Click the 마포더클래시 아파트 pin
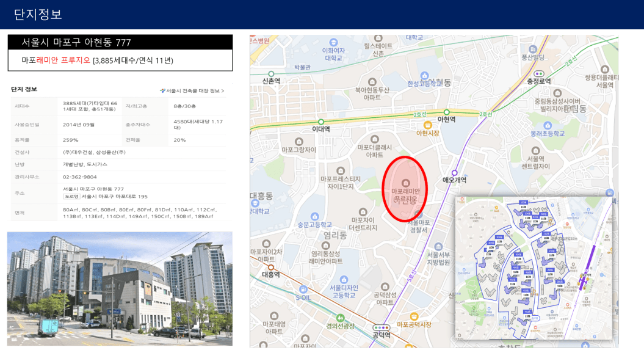Viewport: 644px width, 350px height. [374, 139]
